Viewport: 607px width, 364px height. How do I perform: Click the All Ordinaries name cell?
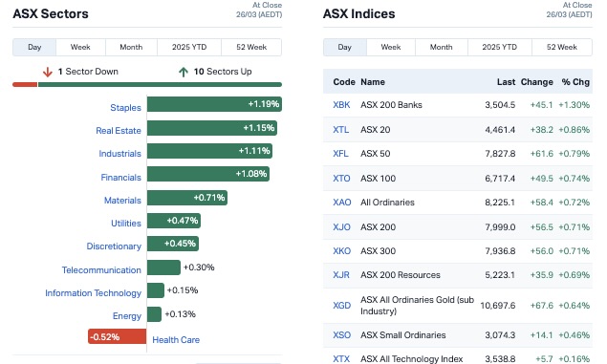click(387, 203)
